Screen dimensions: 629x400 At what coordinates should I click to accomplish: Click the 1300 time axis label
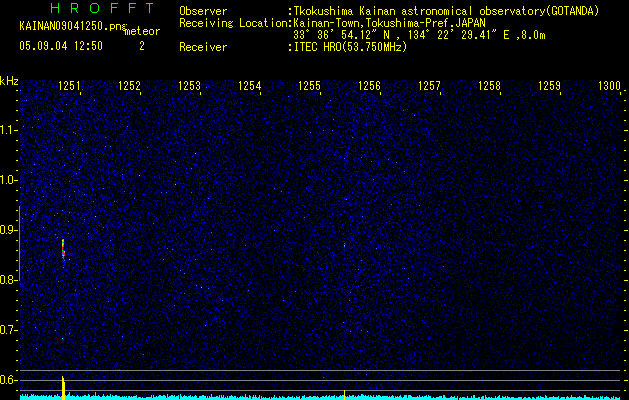coord(609,86)
